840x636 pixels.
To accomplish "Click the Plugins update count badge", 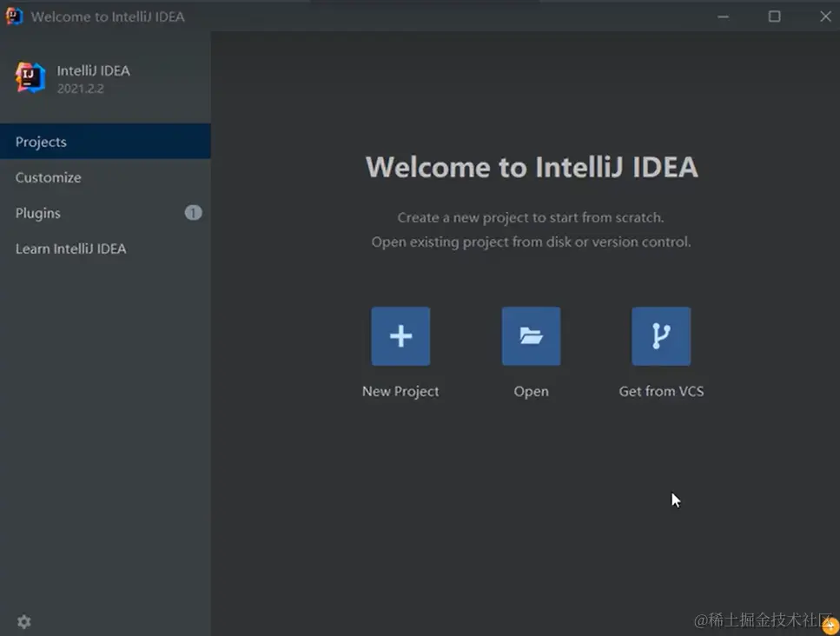I will (x=194, y=213).
